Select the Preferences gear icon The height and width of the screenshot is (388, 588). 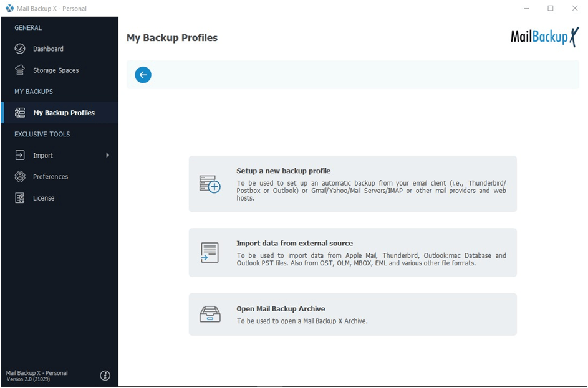[x=19, y=176]
